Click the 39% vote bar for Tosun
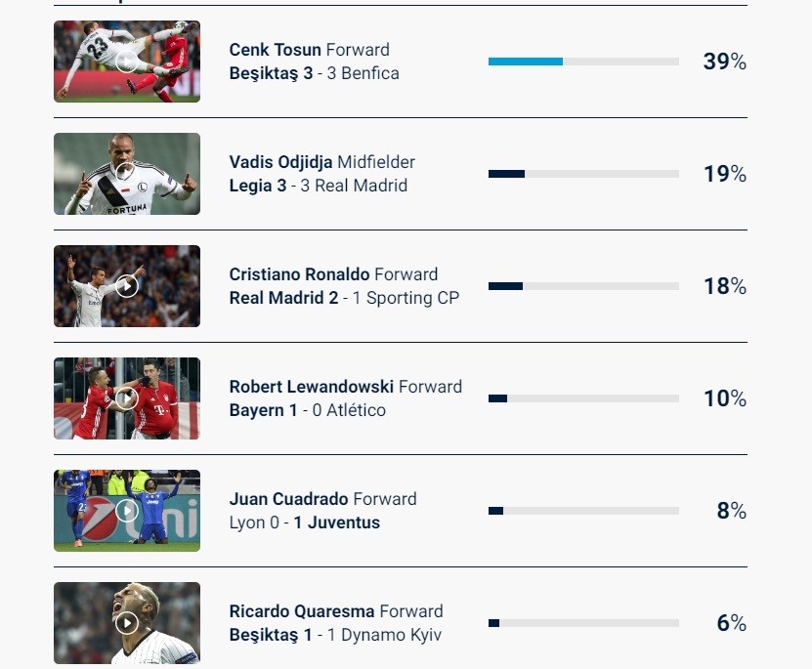Viewport: 812px width, 669px height. [x=583, y=62]
